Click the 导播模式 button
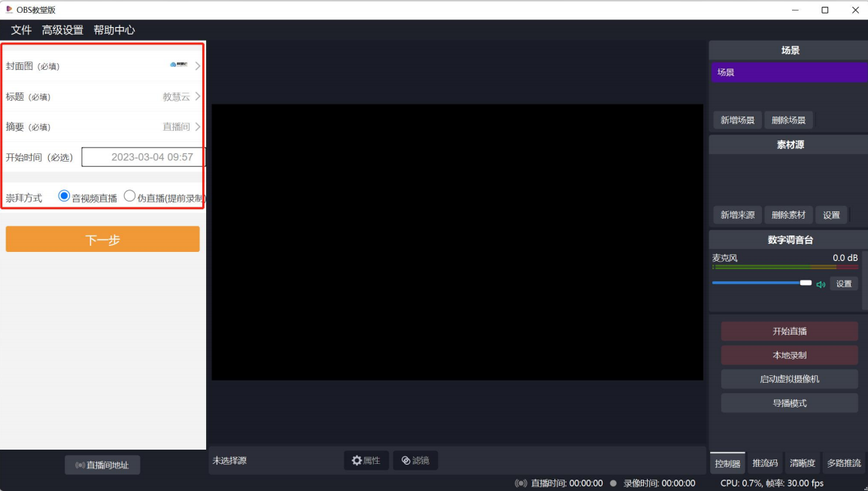Viewport: 868px width, 491px height. (789, 402)
